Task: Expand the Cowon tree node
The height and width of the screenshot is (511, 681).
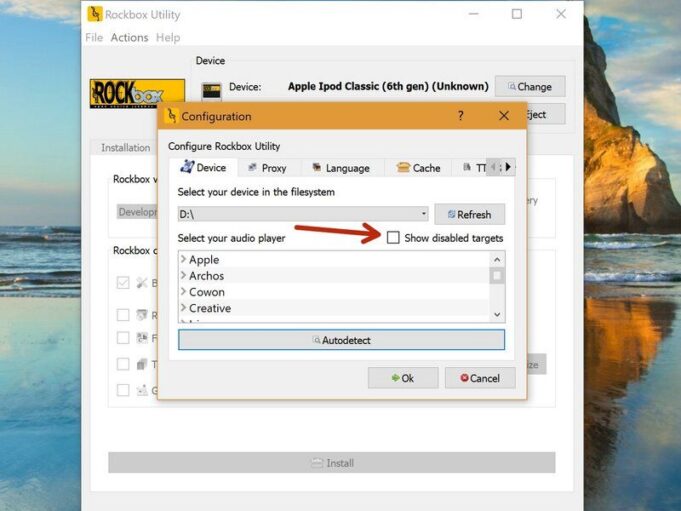Action: click(183, 291)
